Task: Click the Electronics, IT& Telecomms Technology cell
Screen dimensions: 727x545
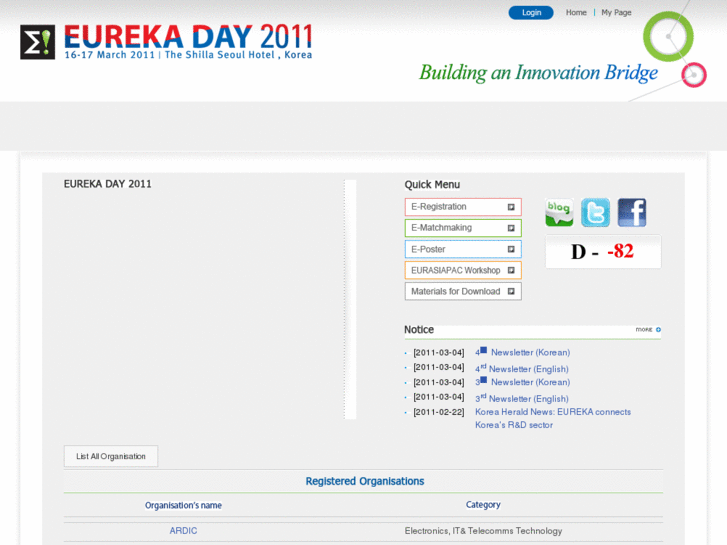Action: coord(483,531)
